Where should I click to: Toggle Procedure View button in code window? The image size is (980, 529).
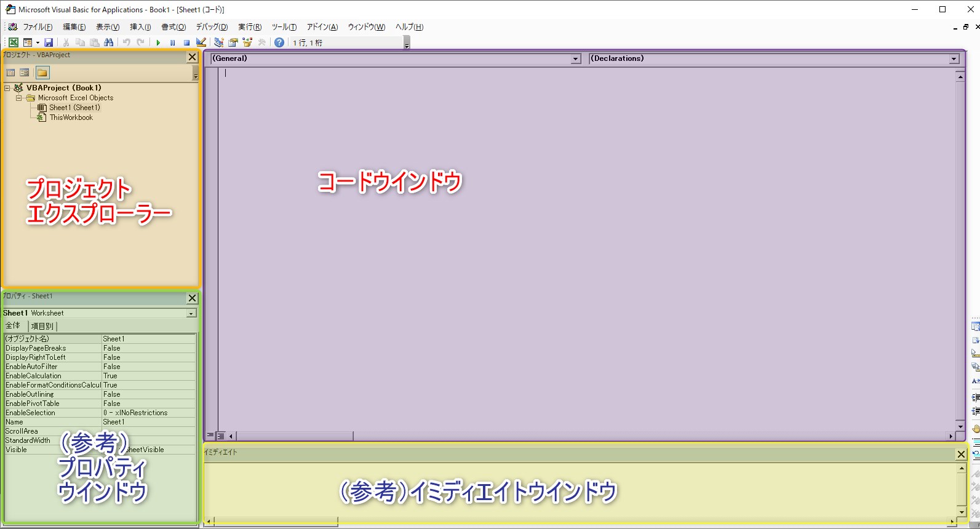(x=210, y=436)
